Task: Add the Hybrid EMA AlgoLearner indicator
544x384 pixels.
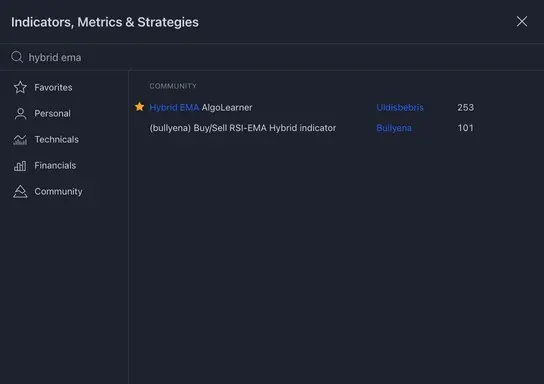Action: [x=201, y=108]
